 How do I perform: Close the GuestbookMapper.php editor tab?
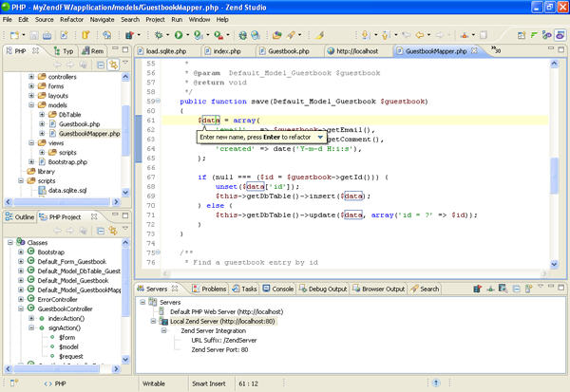pyautogui.click(x=475, y=50)
